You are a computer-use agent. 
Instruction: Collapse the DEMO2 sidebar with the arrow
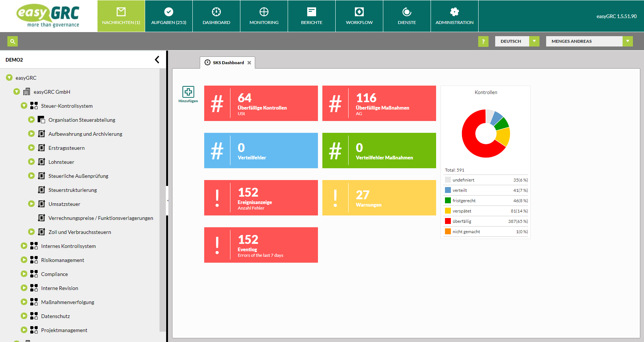tap(157, 59)
